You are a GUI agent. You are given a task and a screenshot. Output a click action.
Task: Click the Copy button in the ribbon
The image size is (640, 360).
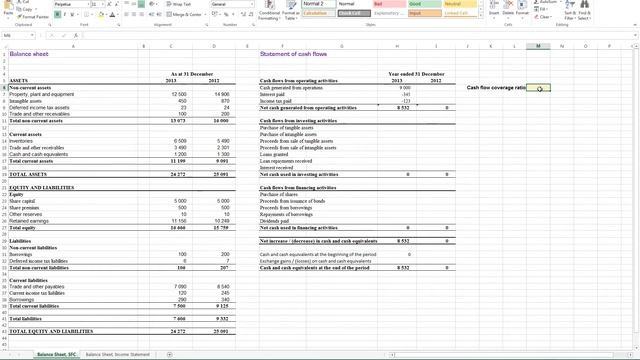click(26, 9)
